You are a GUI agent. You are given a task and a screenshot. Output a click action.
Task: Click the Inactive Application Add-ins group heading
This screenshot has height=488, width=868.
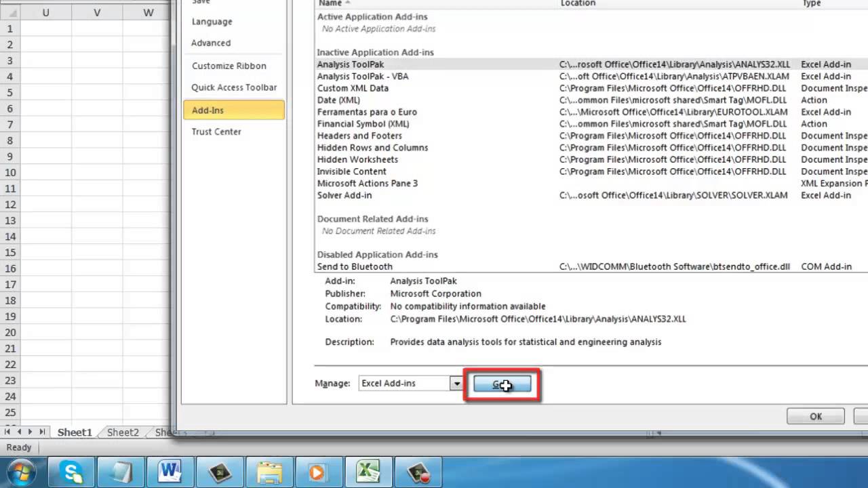click(x=375, y=52)
